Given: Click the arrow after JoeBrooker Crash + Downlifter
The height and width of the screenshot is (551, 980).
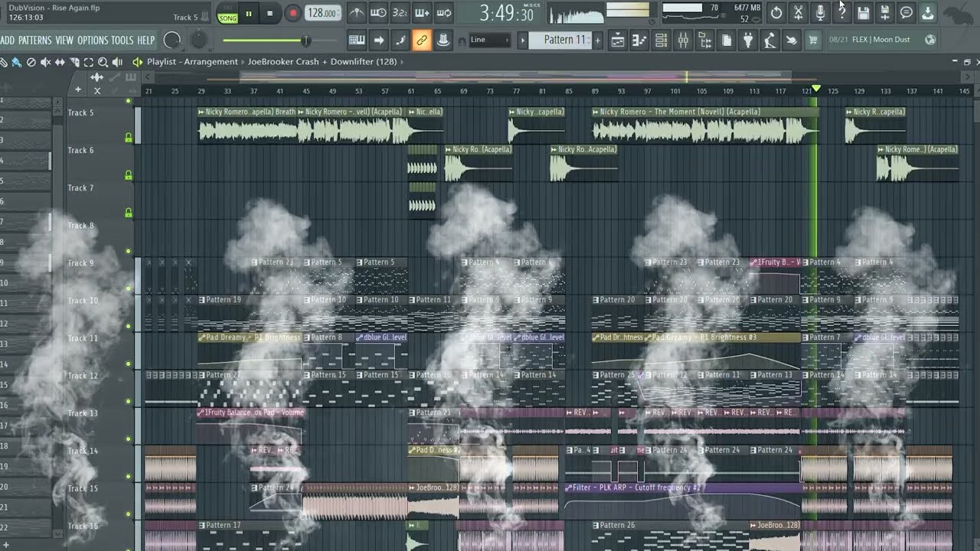Looking at the screenshot, I should click(x=401, y=62).
